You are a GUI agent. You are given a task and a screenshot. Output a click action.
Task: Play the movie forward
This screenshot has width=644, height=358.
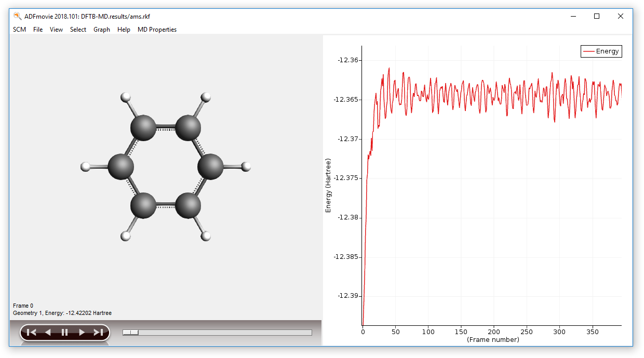[x=82, y=333]
